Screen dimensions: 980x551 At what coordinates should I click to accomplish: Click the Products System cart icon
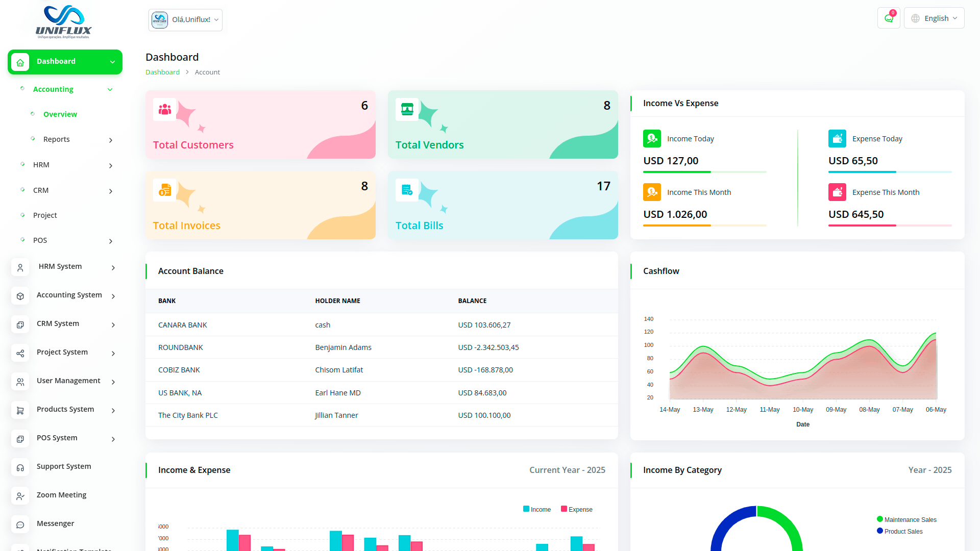[x=20, y=410]
